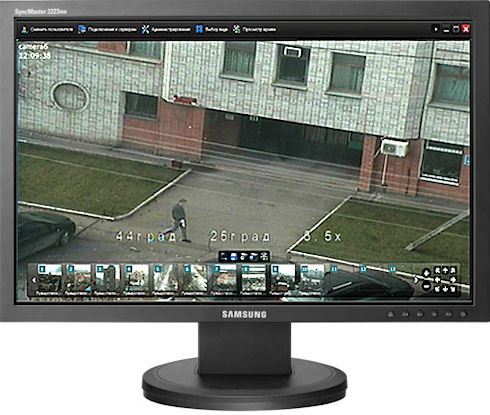
Task: Close the surveillance application with red X
Action: (x=466, y=29)
